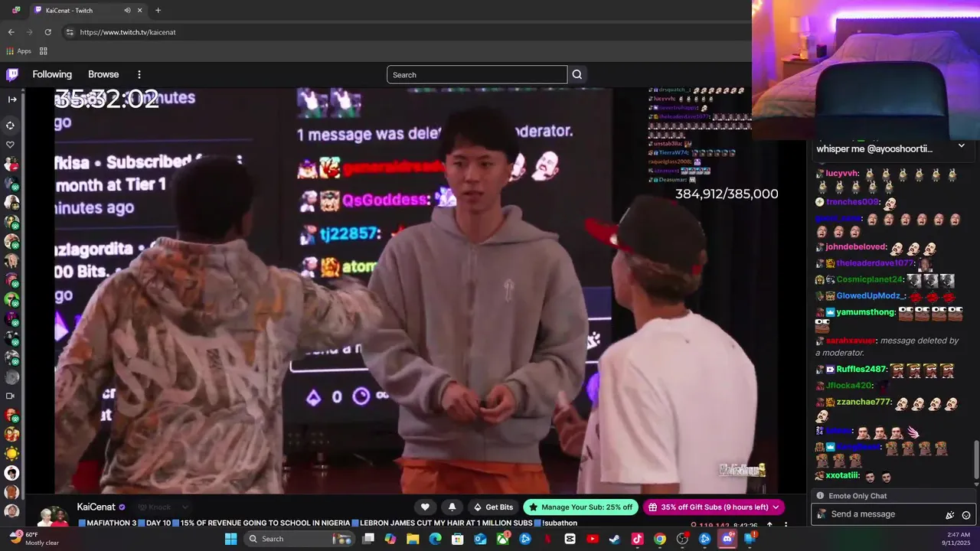Open the Twitch more options menu

tap(139, 74)
